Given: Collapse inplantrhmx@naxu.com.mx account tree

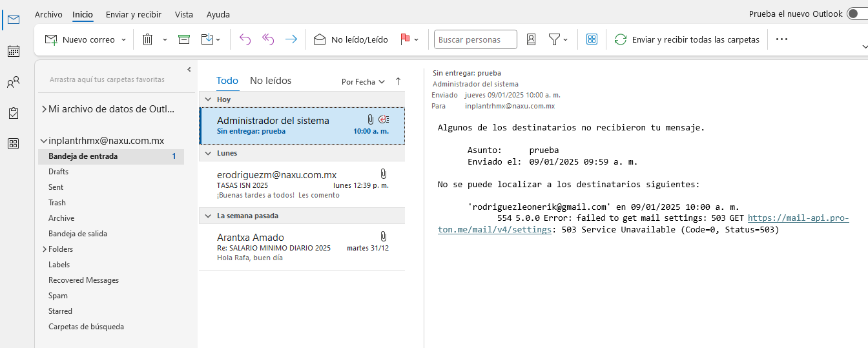Looking at the screenshot, I should tap(44, 141).
